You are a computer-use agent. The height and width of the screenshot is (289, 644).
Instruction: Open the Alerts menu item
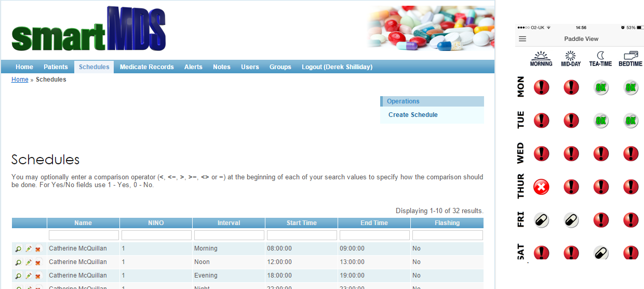click(193, 67)
